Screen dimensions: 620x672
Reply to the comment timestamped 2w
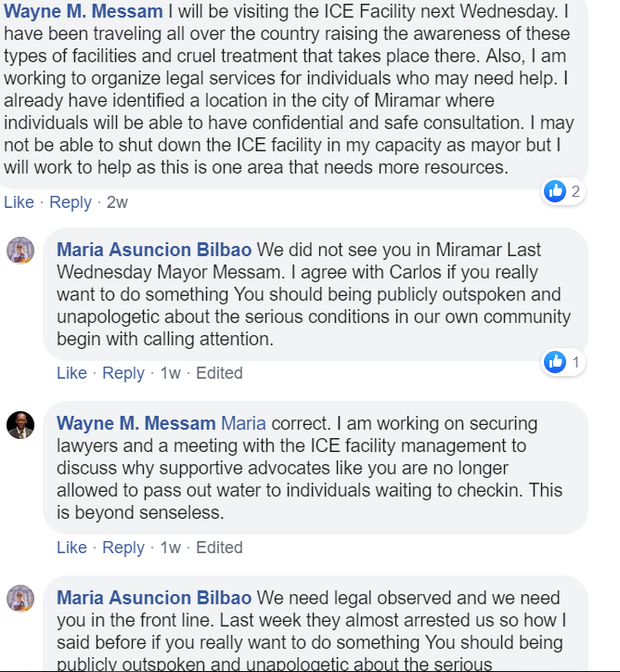click(x=71, y=202)
